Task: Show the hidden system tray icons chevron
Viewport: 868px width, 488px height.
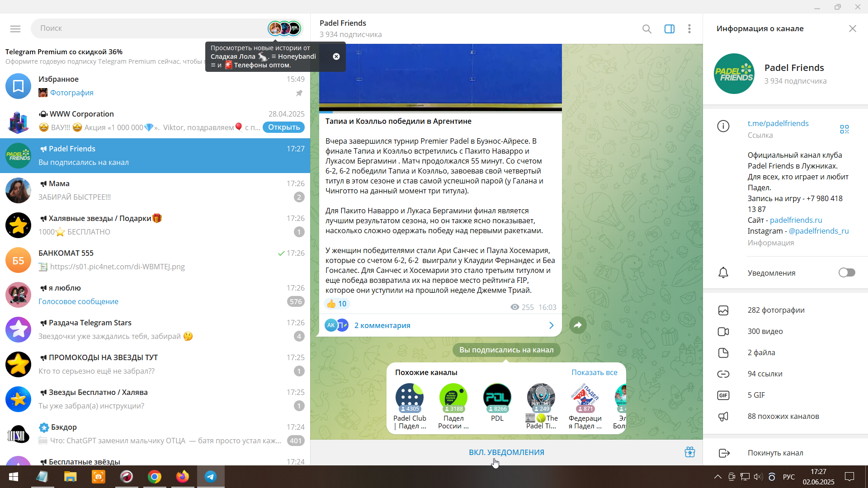Action: click(717, 477)
